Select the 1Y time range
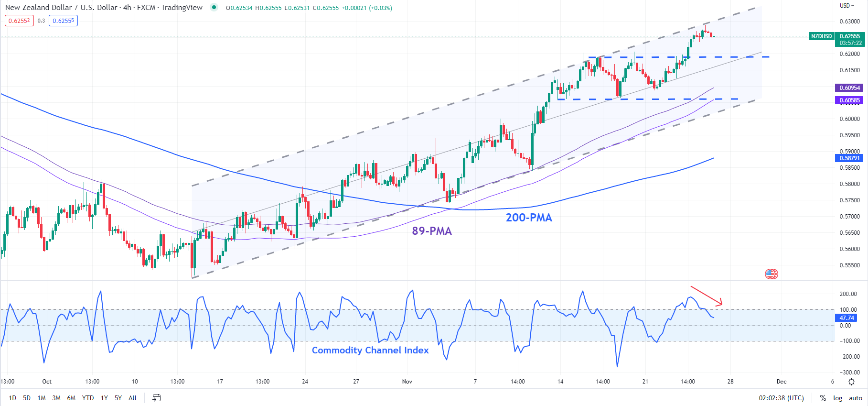Image resolution: width=868 pixels, height=406 pixels. coord(104,398)
